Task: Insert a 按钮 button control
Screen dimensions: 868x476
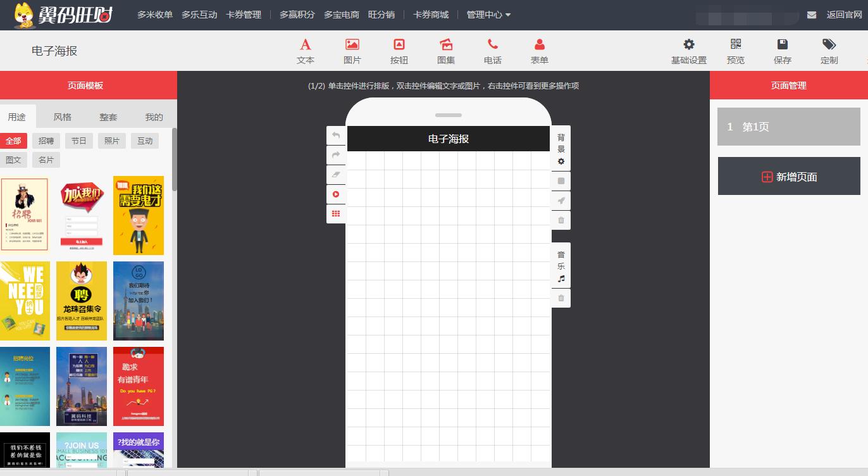Action: point(399,51)
